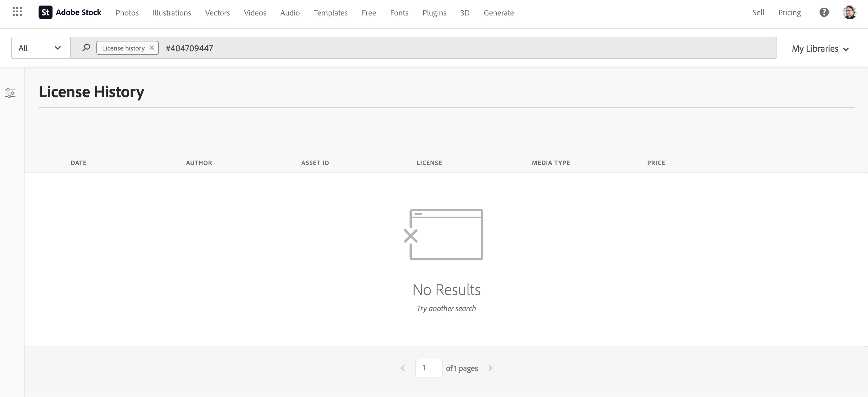
Task: Open the filters panel sliders icon
Action: [10, 93]
